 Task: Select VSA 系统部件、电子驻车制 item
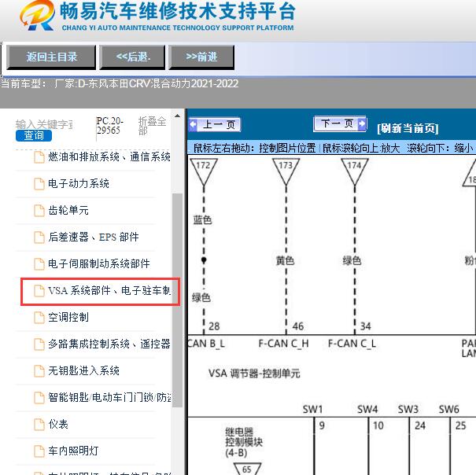pyautogui.click(x=101, y=291)
